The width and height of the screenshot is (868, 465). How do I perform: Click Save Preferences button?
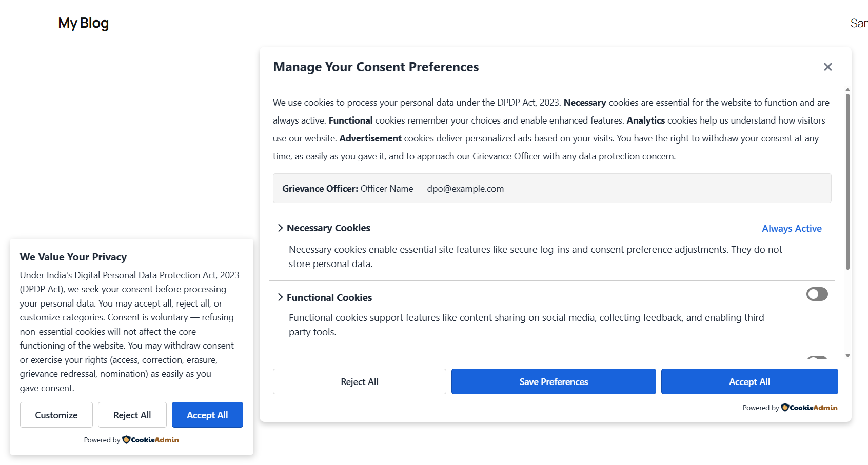pyautogui.click(x=554, y=381)
